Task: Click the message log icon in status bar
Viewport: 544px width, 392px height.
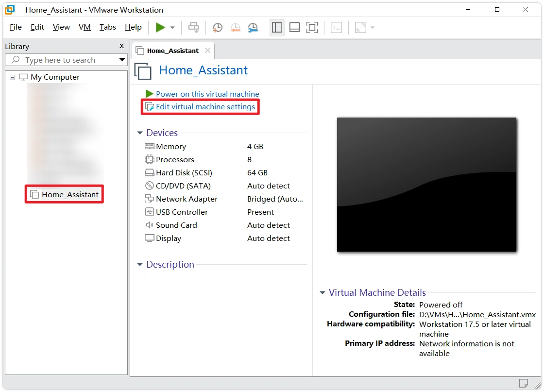Action: [524, 383]
